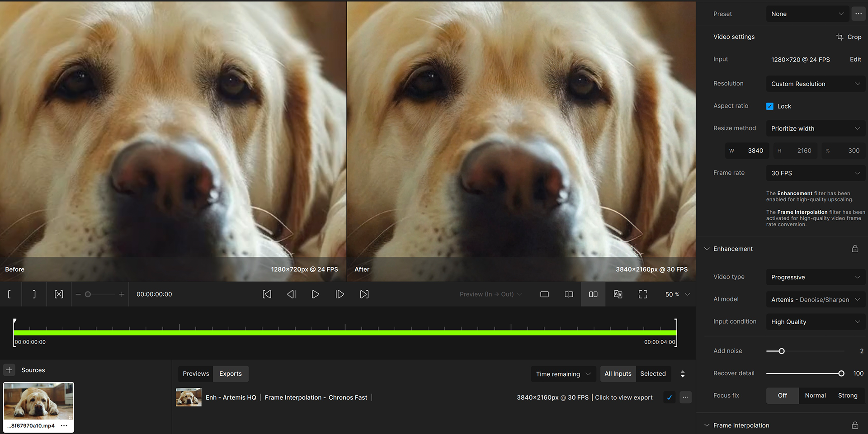Set the trim out-point bracket
This screenshot has height=434, width=868.
(x=34, y=294)
